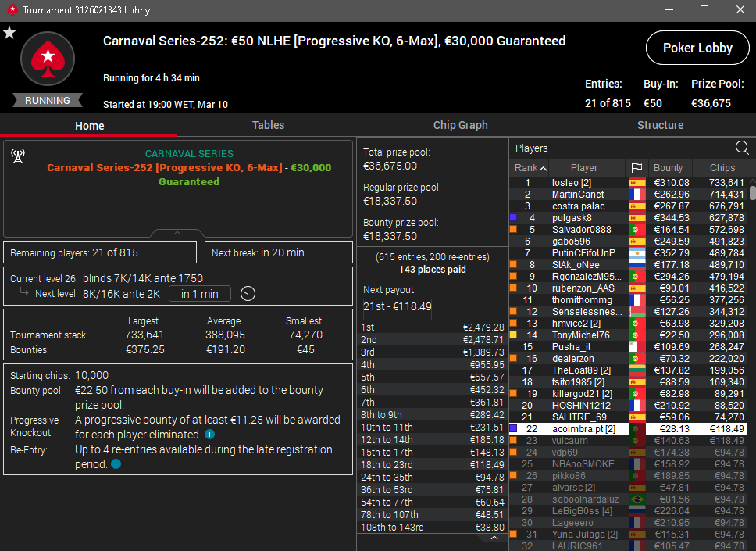Click the Next break in 20 min box

pyautogui.click(x=279, y=252)
